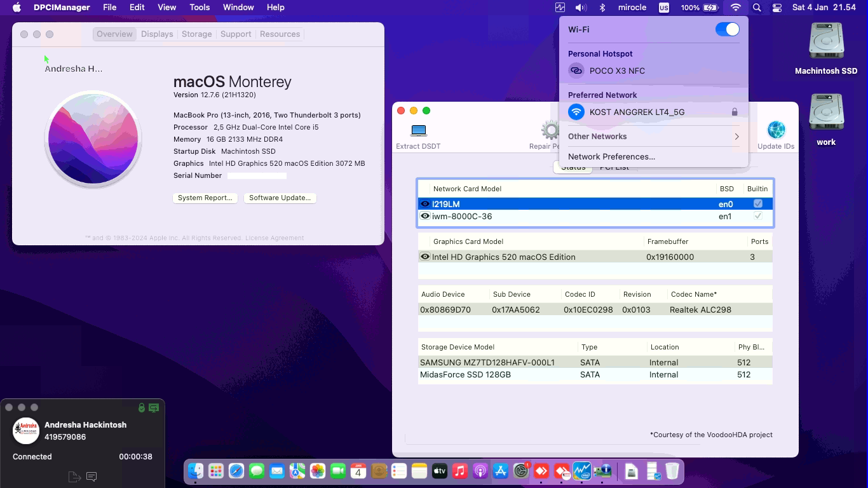The height and width of the screenshot is (488, 868).
Task: Open Maps from the dock
Action: 297,471
